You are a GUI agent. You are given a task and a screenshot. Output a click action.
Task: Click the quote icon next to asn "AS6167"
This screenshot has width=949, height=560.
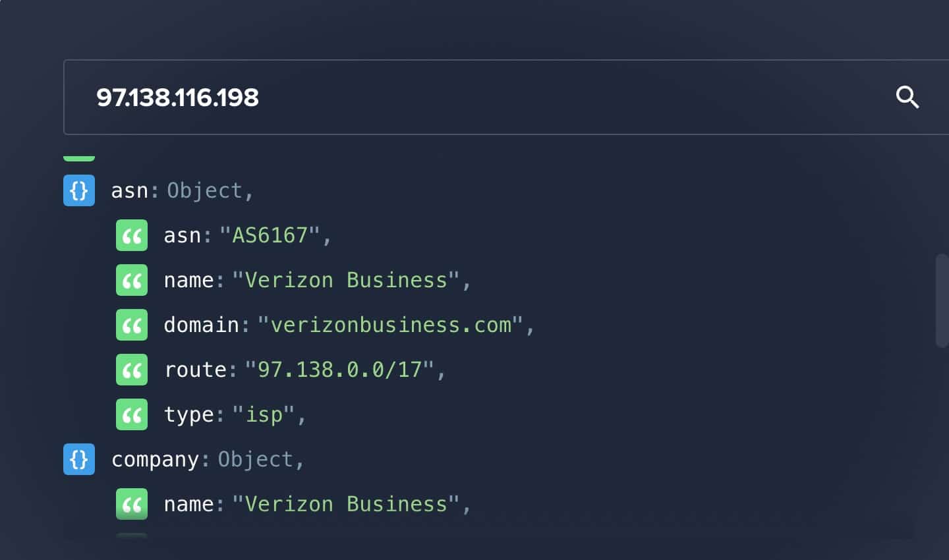point(132,235)
